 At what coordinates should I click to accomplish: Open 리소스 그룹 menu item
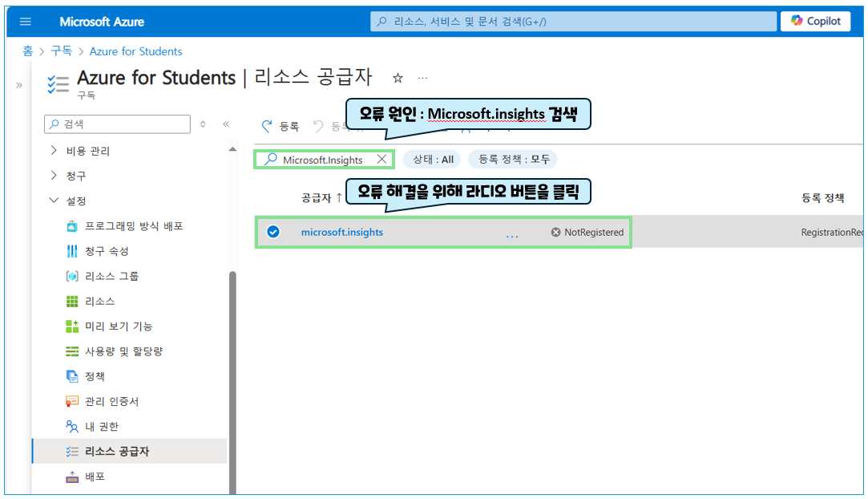(112, 276)
